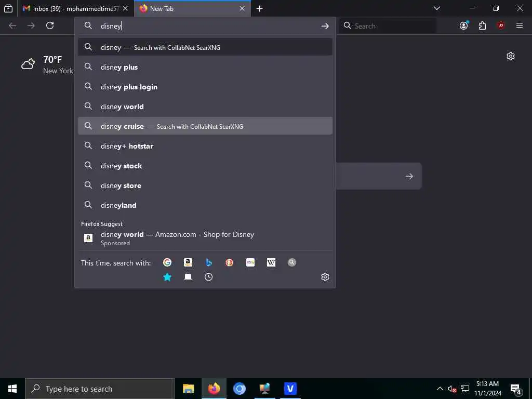This screenshot has height=399, width=532.
Task: Search with Bing one-off engine icon
Action: [x=209, y=262]
